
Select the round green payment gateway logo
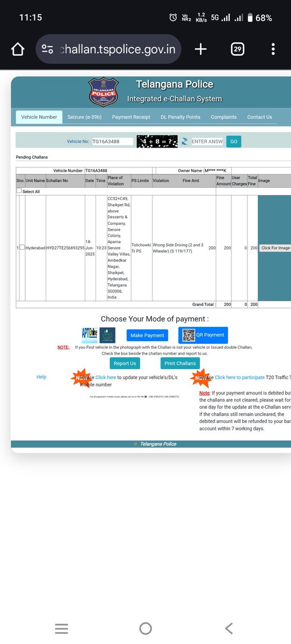(107, 335)
